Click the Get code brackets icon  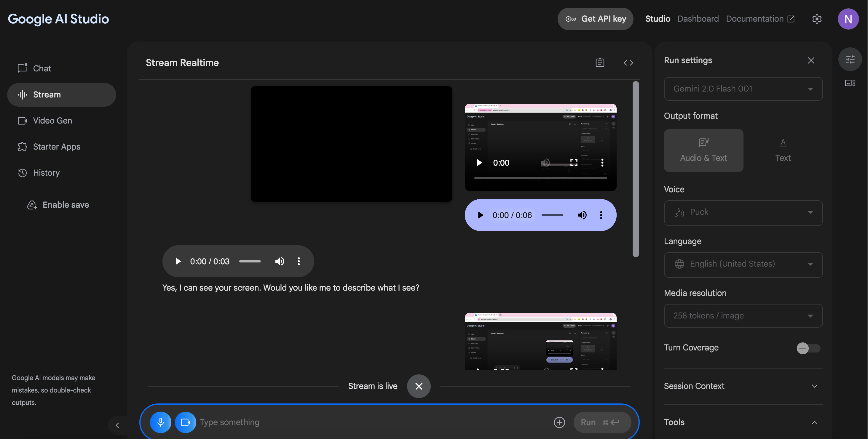[x=628, y=63]
